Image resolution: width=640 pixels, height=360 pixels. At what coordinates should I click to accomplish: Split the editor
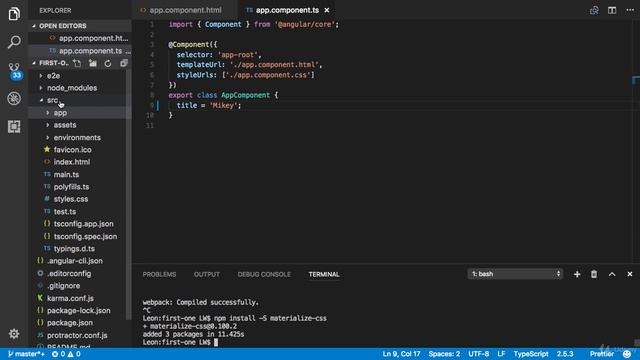[612, 10]
